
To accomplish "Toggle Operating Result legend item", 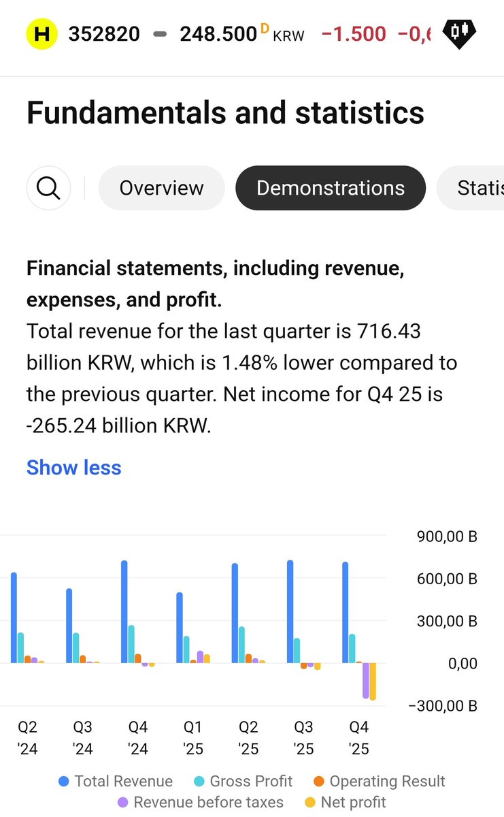I will tap(380, 781).
